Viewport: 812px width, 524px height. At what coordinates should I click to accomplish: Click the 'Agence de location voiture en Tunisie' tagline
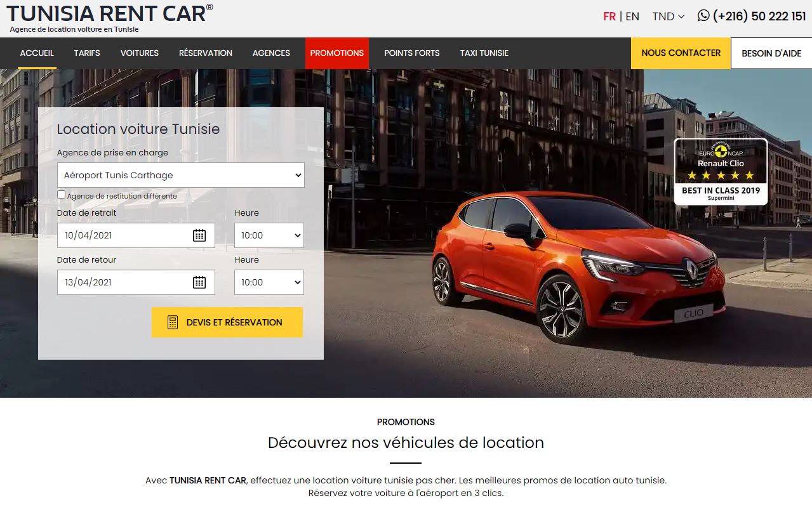74,29
